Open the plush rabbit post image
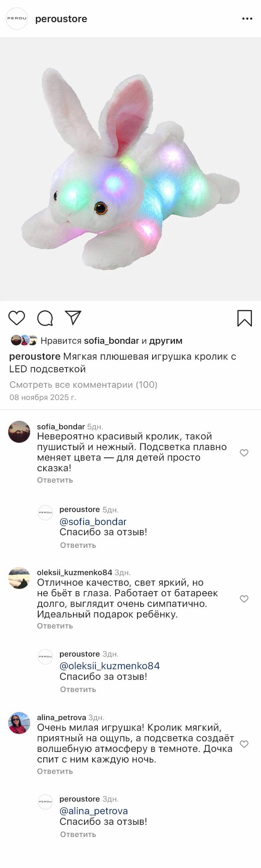The width and height of the screenshot is (261, 868). [x=130, y=169]
